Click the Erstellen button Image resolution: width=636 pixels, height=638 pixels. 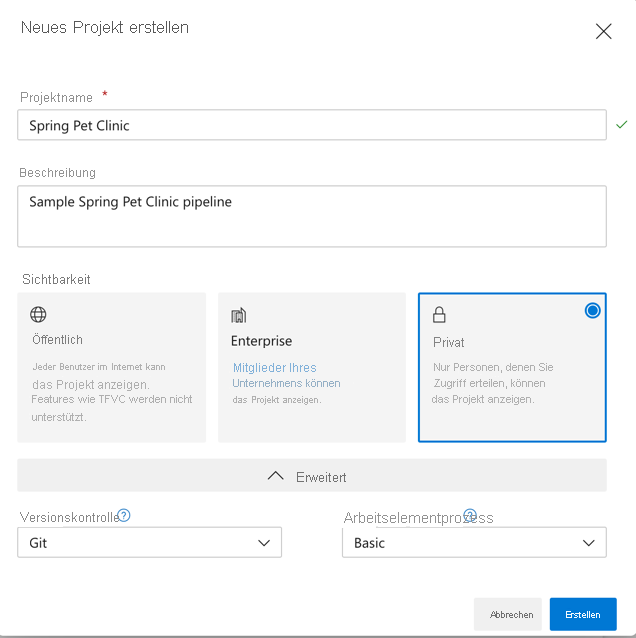click(583, 614)
